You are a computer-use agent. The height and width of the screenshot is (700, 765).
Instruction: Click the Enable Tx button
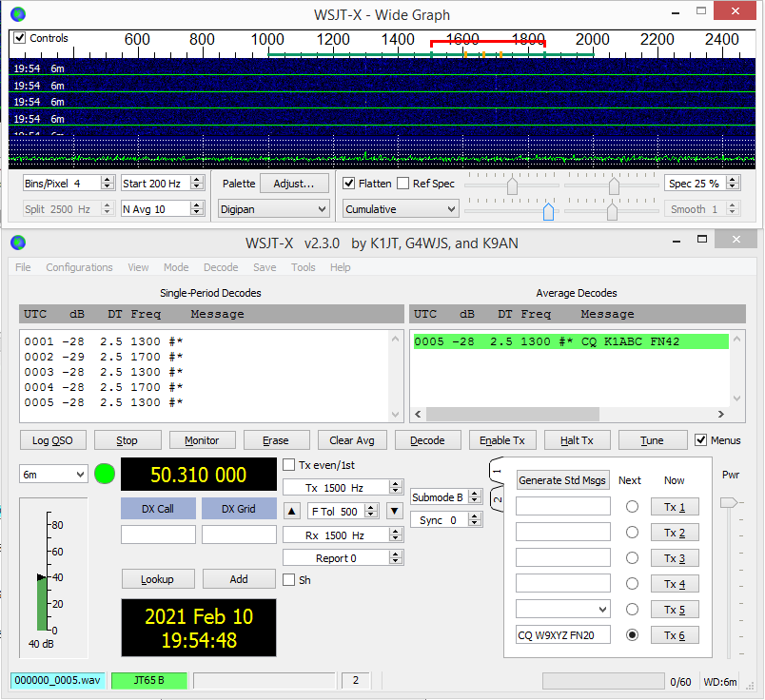click(x=502, y=440)
